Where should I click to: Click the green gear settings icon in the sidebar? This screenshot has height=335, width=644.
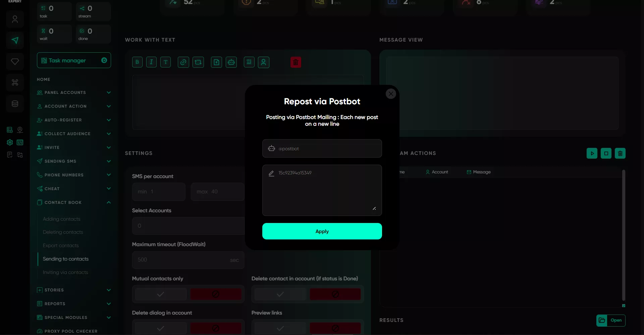[10, 142]
